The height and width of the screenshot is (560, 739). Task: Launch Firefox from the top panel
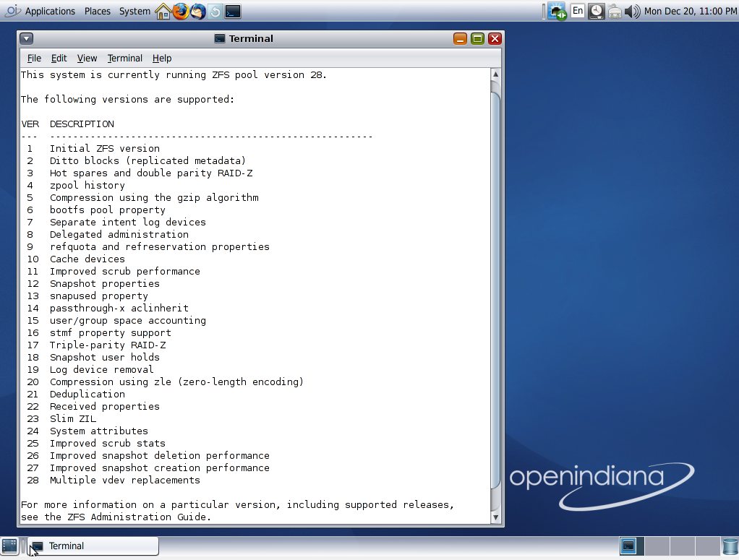coord(181,12)
